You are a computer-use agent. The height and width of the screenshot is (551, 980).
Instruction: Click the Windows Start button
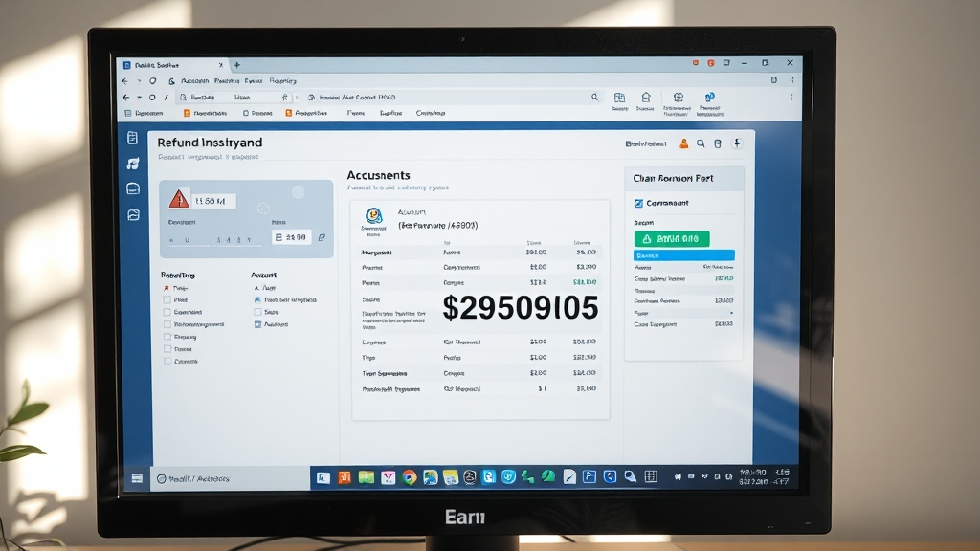tap(137, 477)
